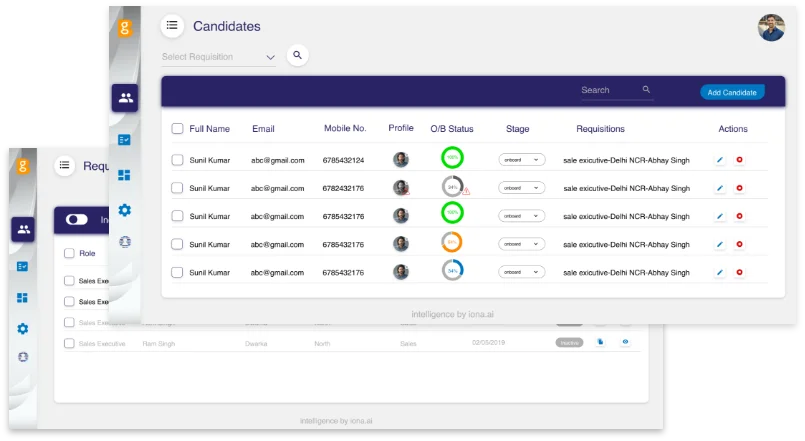Click the magnifier icon in the Search field
The width and height of the screenshot is (805, 441).
point(646,89)
